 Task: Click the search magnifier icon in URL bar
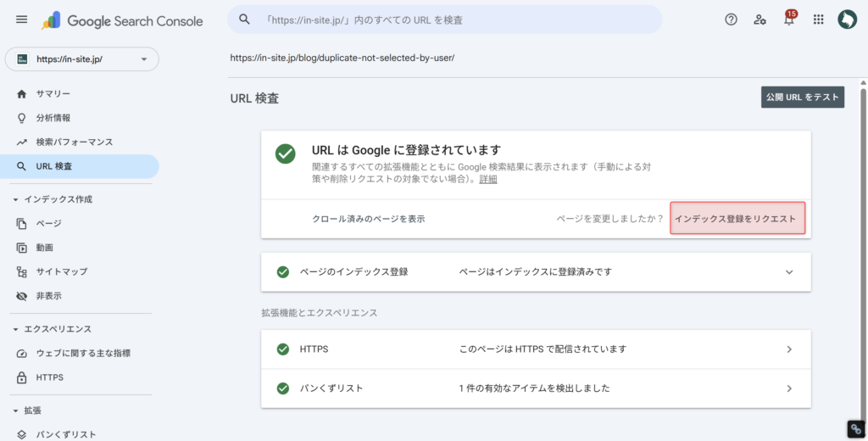point(244,20)
